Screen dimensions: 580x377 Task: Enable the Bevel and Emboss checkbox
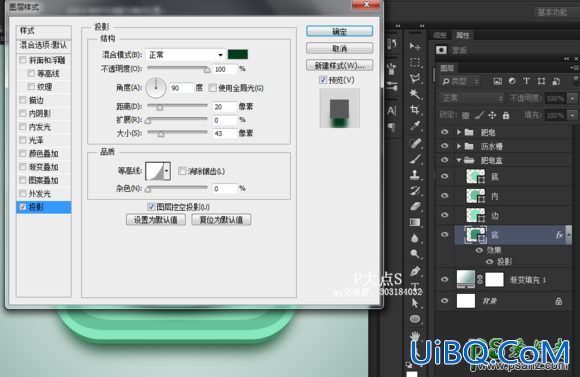[23, 60]
